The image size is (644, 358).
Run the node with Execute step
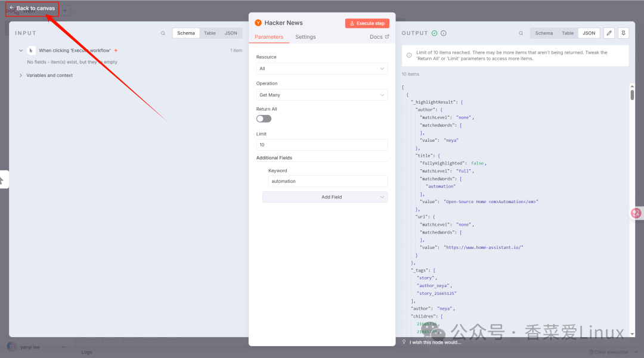pyautogui.click(x=367, y=23)
